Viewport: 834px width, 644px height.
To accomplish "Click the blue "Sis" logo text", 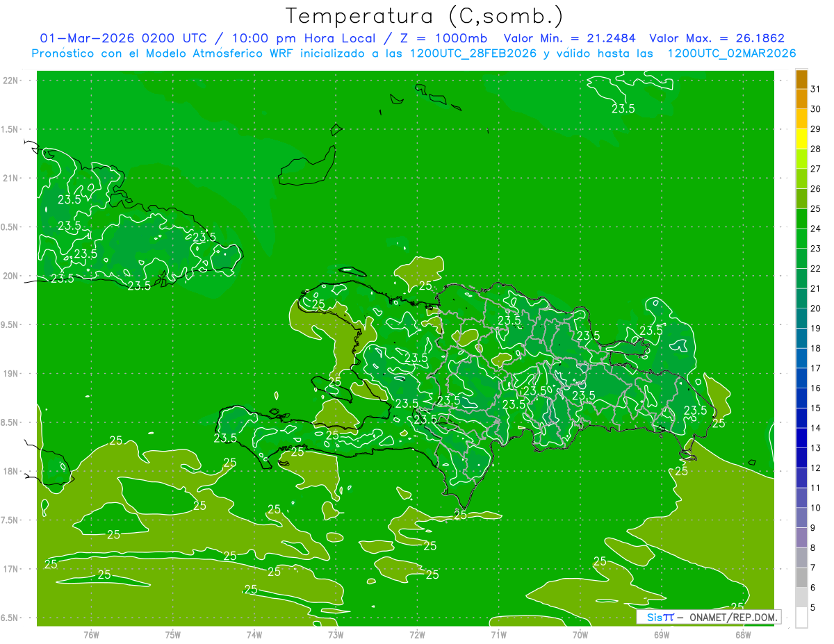I will [x=653, y=617].
